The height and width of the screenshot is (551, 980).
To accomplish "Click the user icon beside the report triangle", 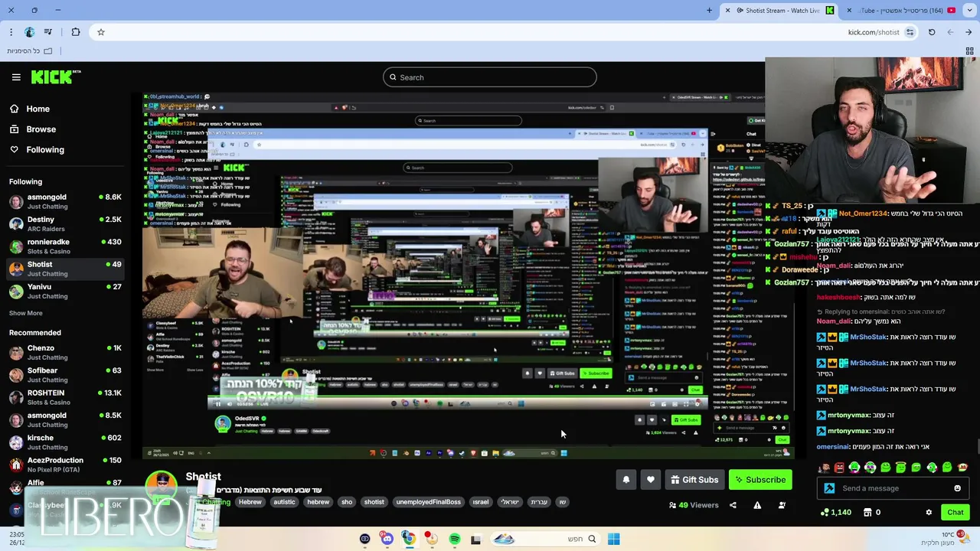I will 782,505.
